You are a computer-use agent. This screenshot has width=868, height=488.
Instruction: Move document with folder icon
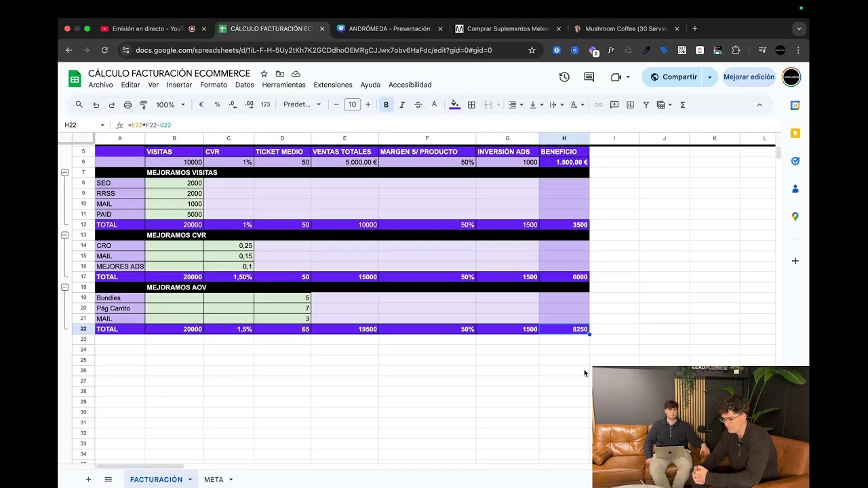tap(280, 73)
